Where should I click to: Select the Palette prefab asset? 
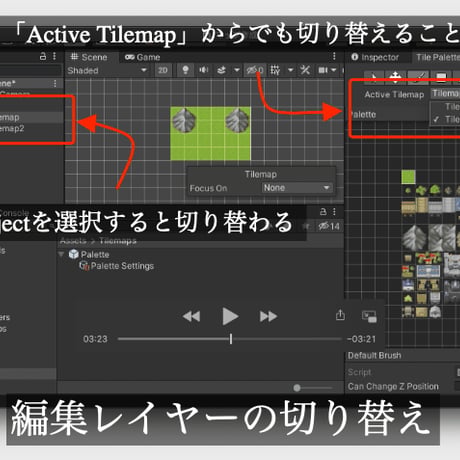[x=89, y=255]
